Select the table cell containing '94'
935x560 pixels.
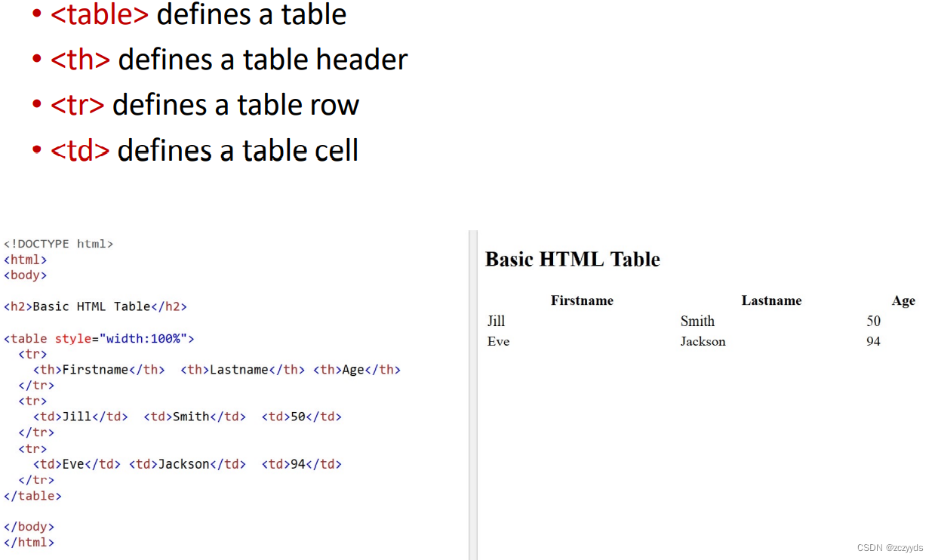[x=873, y=341]
